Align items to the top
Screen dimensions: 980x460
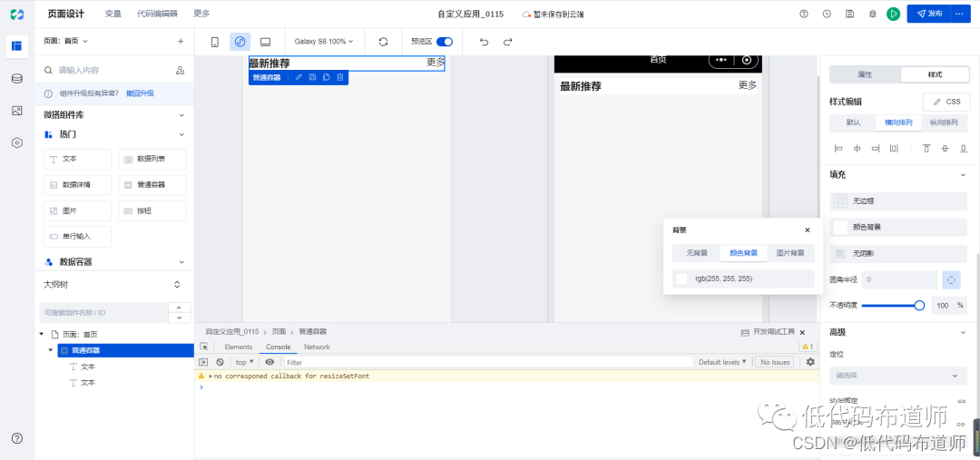[926, 149]
